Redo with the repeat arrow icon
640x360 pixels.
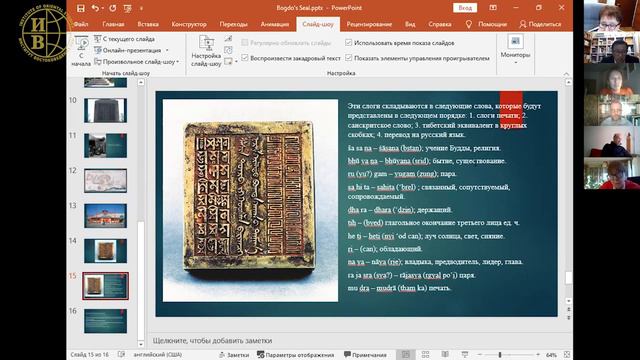(x=113, y=8)
